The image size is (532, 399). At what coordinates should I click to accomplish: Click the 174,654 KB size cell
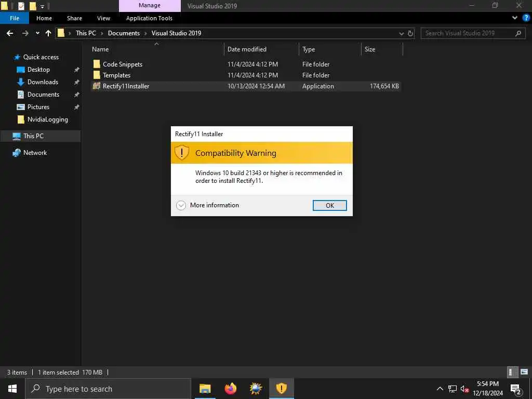point(384,86)
